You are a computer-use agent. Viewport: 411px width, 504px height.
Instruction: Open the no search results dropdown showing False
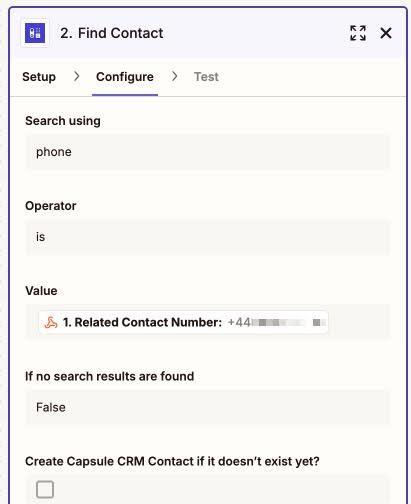207,407
